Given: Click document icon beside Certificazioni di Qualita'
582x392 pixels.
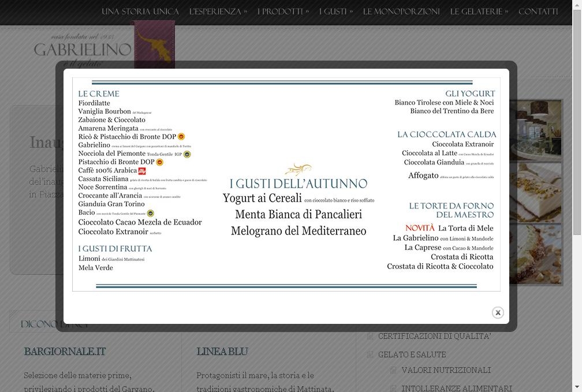Looking at the screenshot, I should pyautogui.click(x=370, y=337).
